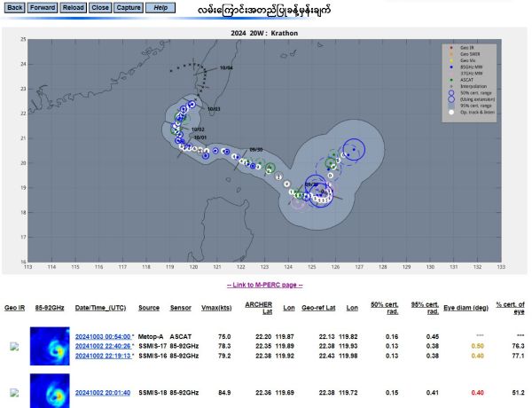Click the % cert. of eye header
The image size is (532, 408).
511,308
